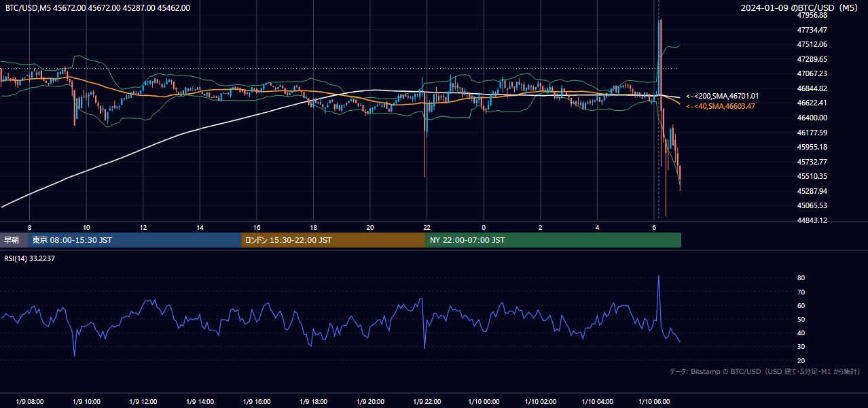Click hour label 18 under the price chart
The height and width of the screenshot is (408, 868).
click(314, 227)
